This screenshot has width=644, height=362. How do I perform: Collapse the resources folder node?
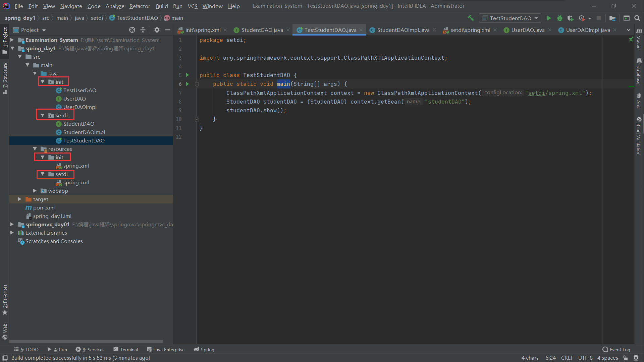pos(35,149)
